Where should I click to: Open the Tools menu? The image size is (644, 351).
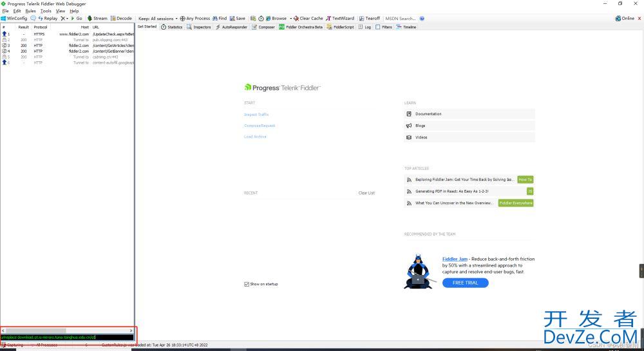click(x=46, y=11)
